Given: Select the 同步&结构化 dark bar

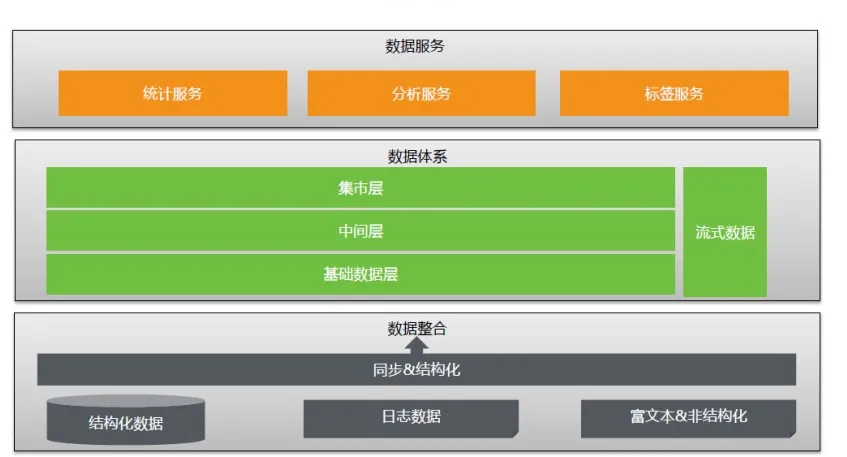Looking at the screenshot, I should [416, 369].
